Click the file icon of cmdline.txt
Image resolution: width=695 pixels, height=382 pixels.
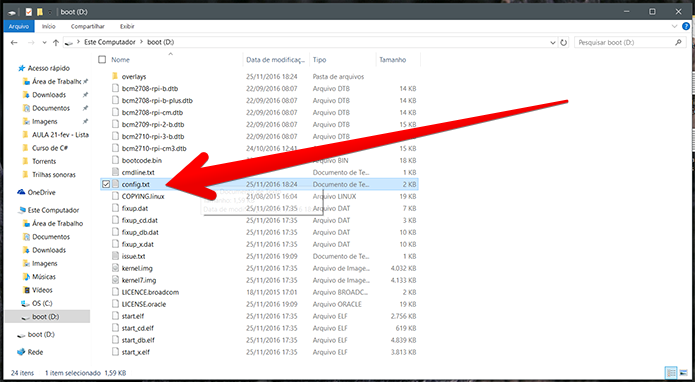pyautogui.click(x=115, y=172)
